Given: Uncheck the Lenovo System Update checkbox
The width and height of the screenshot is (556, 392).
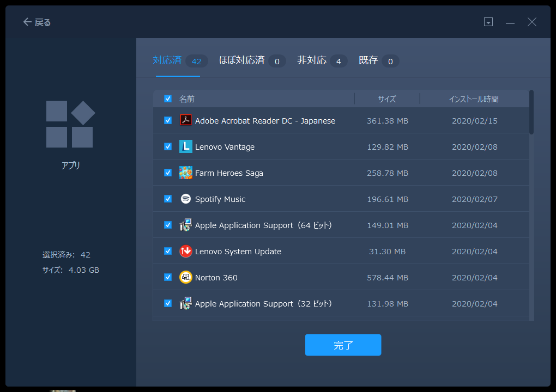Looking at the screenshot, I should tap(168, 252).
